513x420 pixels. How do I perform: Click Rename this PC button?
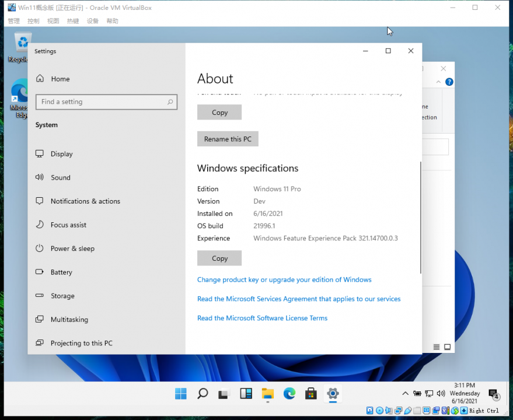tap(228, 139)
